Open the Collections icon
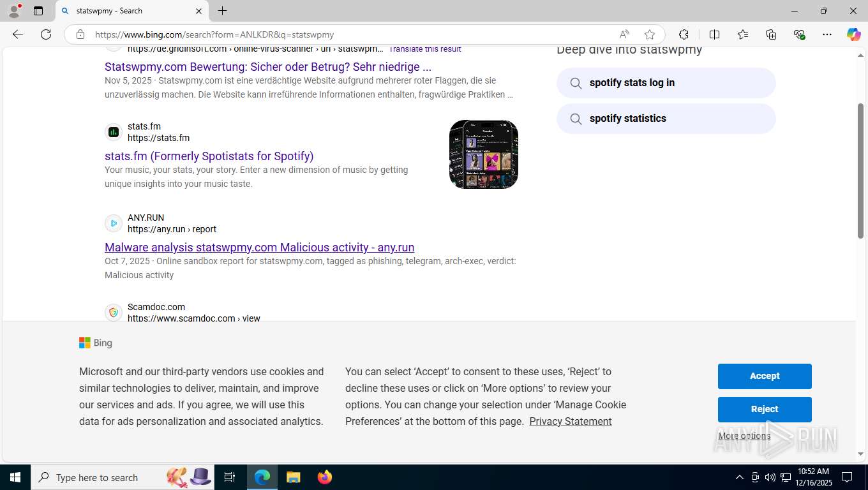The width and height of the screenshot is (868, 490). (x=771, y=34)
